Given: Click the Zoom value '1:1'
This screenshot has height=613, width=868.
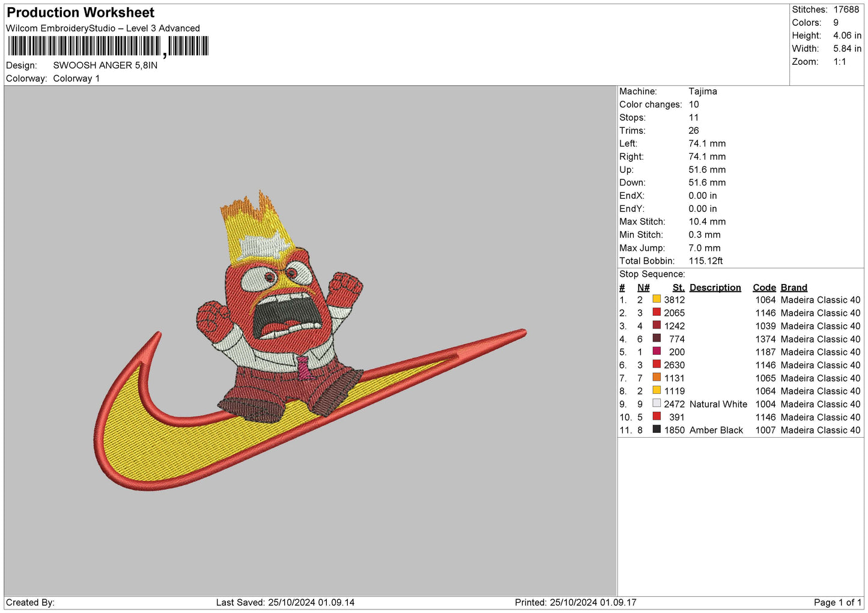Looking at the screenshot, I should click(x=839, y=62).
